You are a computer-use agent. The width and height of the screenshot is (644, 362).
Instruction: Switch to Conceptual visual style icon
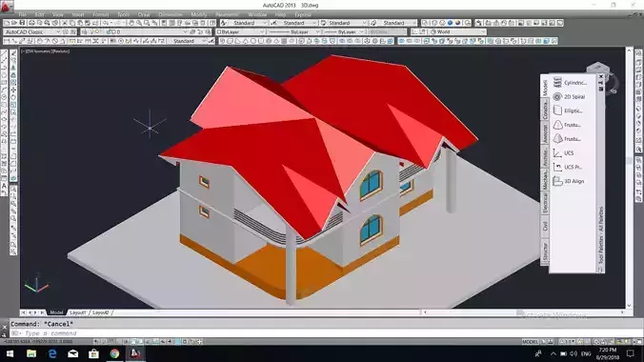pyautogui.click(x=458, y=23)
